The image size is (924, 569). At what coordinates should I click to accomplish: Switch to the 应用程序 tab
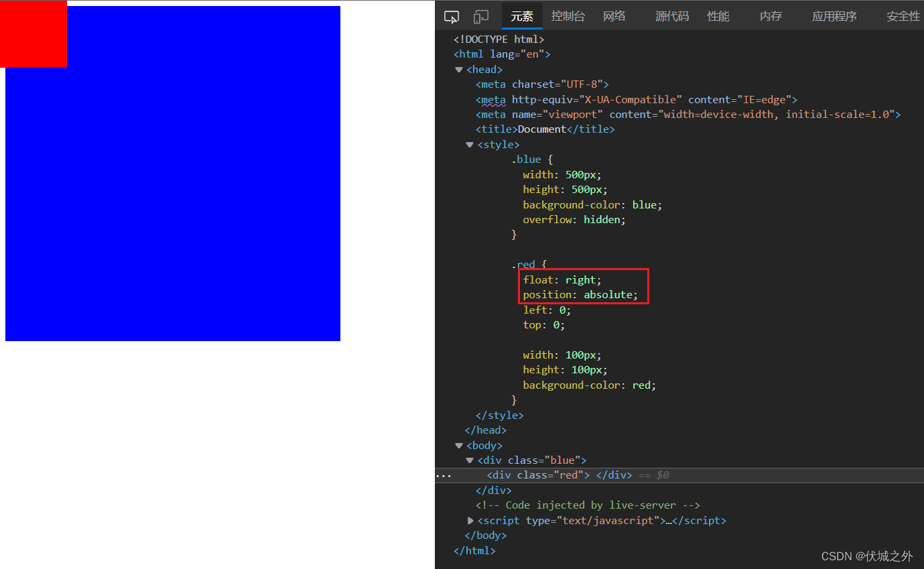834,17
